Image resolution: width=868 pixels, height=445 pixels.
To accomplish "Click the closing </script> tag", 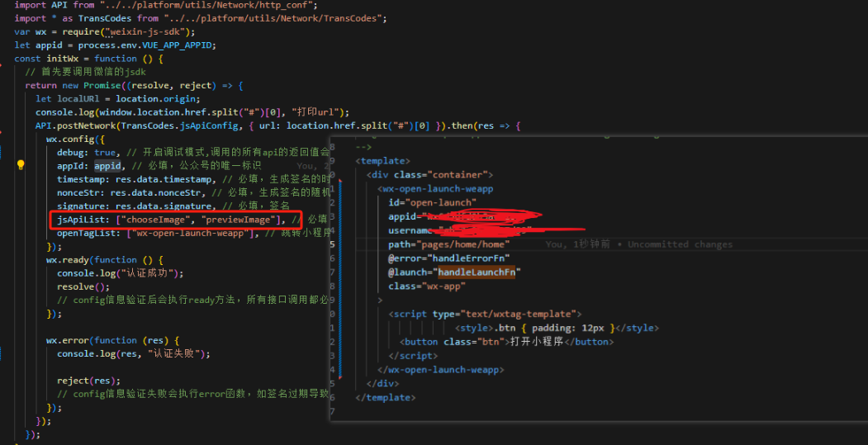I will point(413,356).
